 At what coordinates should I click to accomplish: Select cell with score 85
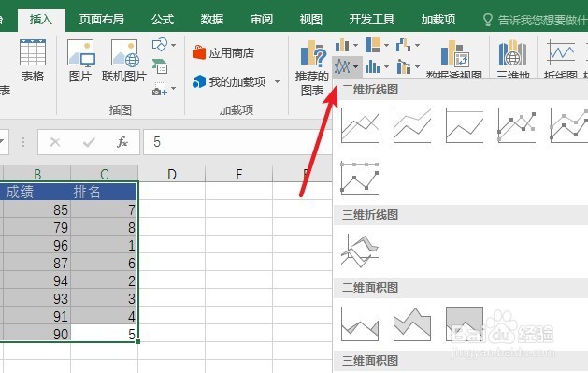point(36,209)
